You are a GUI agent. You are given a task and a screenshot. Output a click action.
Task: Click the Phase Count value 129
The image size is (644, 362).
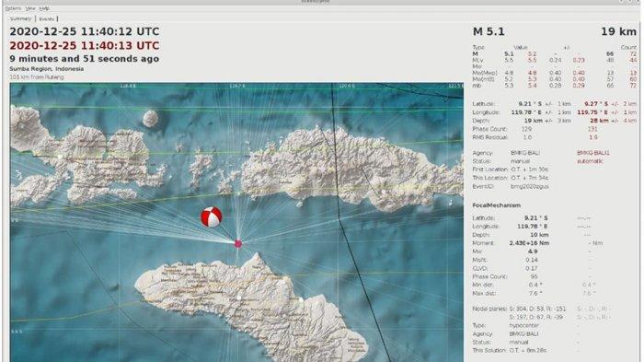click(x=526, y=129)
